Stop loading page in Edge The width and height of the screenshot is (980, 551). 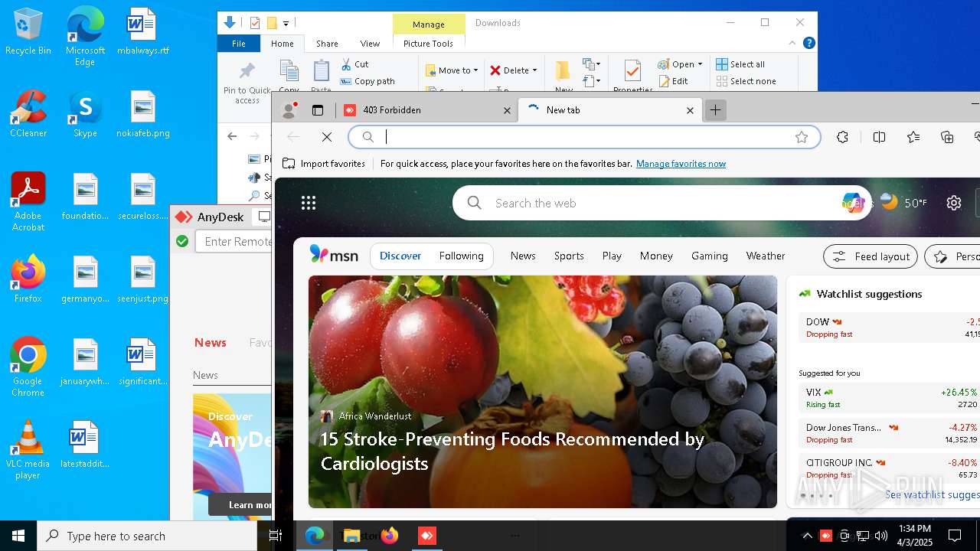(327, 137)
